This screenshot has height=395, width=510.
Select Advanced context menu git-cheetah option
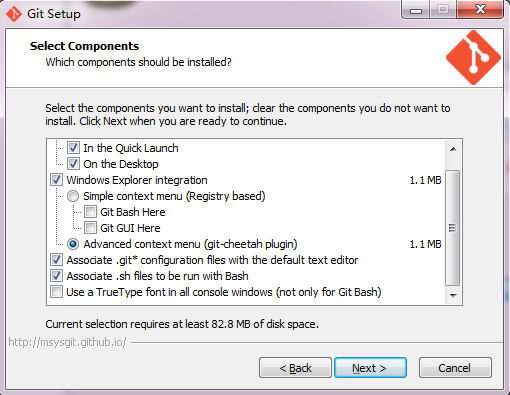73,244
